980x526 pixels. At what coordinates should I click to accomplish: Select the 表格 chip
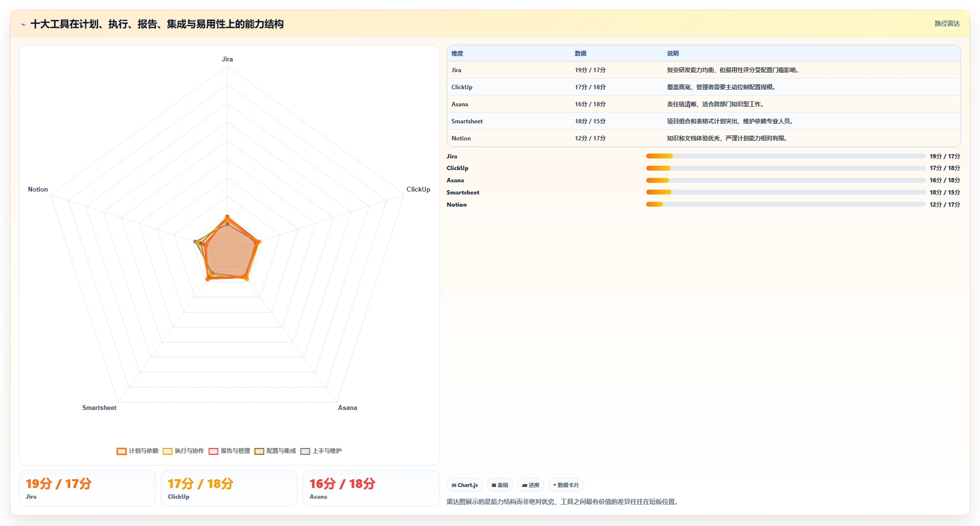tap(500, 485)
